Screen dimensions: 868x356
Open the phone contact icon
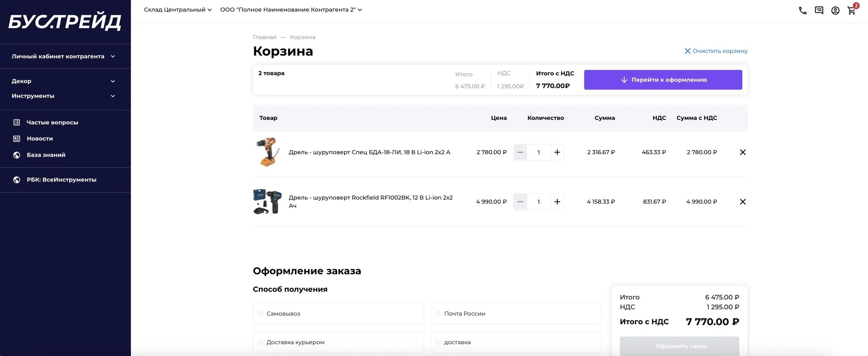(x=802, y=10)
